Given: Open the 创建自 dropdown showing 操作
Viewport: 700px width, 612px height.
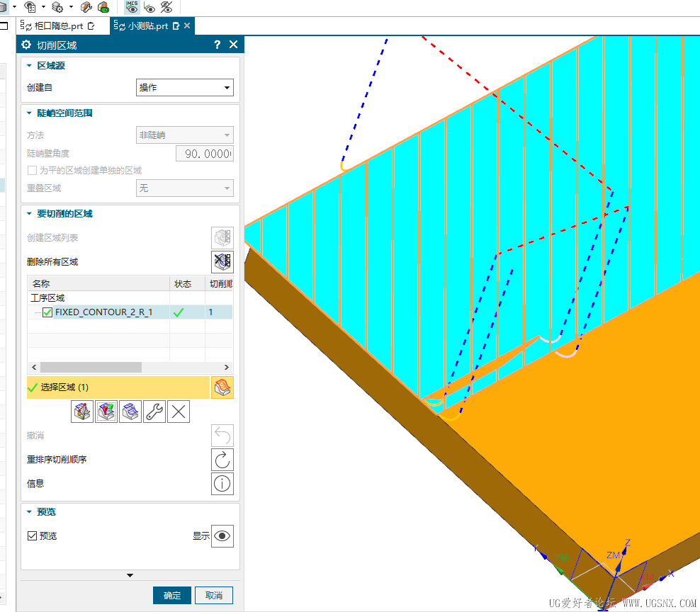Looking at the screenshot, I should [184, 88].
